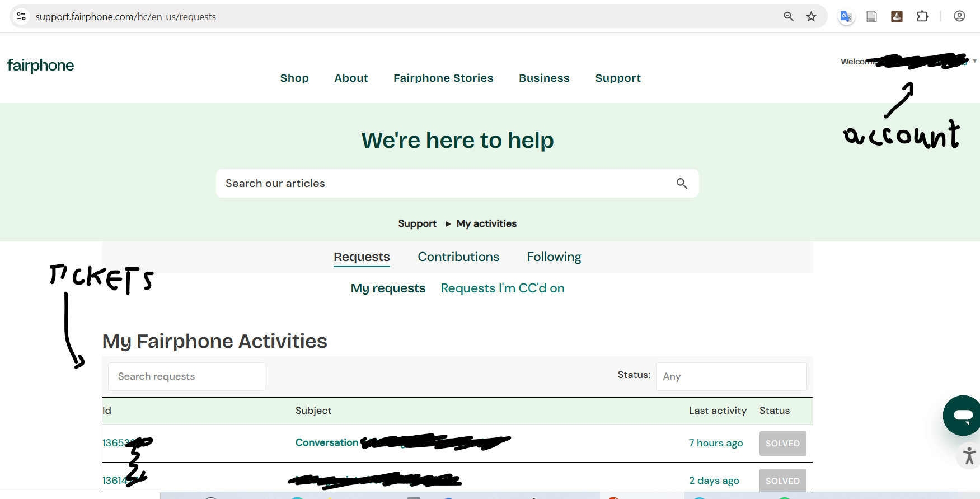Open Fairphone Stories in the navigation

tap(443, 78)
